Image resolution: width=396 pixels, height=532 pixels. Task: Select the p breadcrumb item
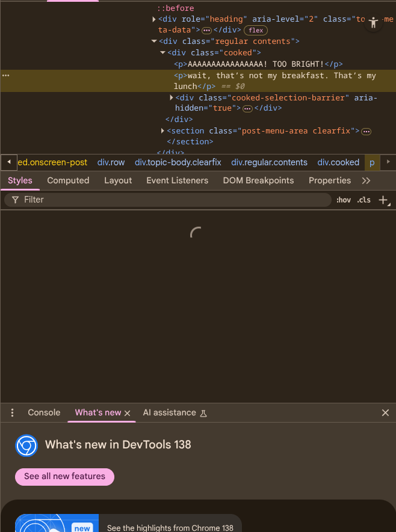click(x=372, y=162)
